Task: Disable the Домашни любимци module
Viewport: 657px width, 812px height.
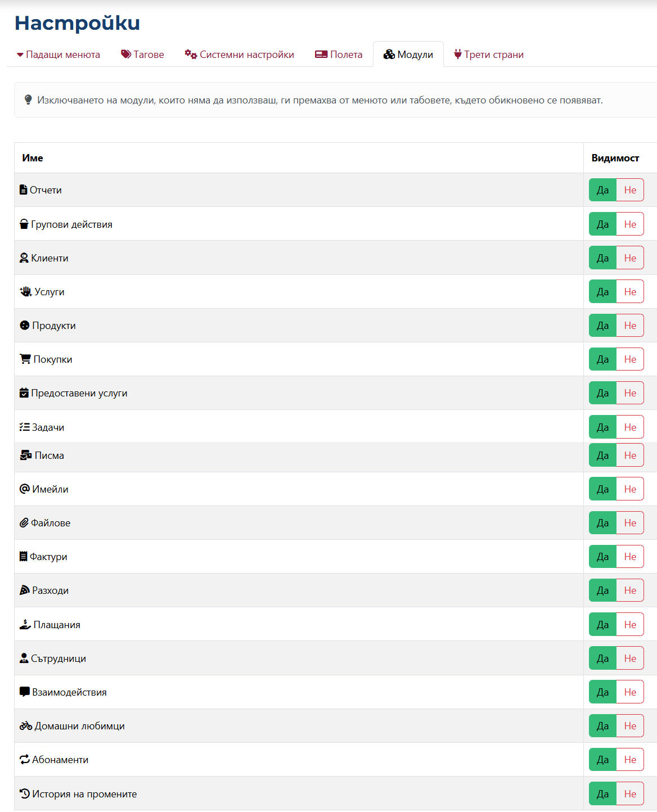Action: pyautogui.click(x=630, y=725)
